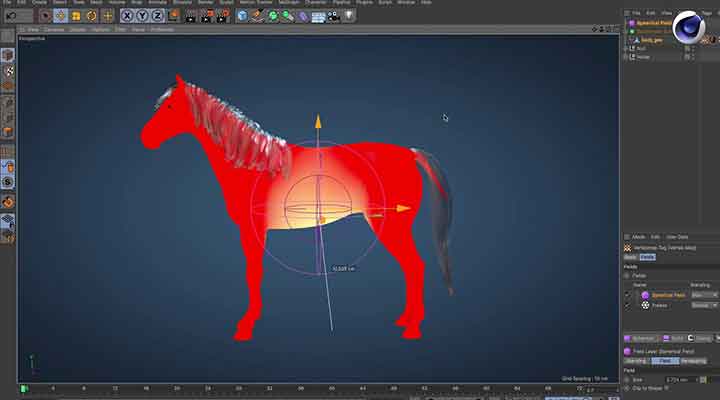720x400 pixels.
Task: Toggle the X axis lock icon
Action: pyautogui.click(x=127, y=16)
